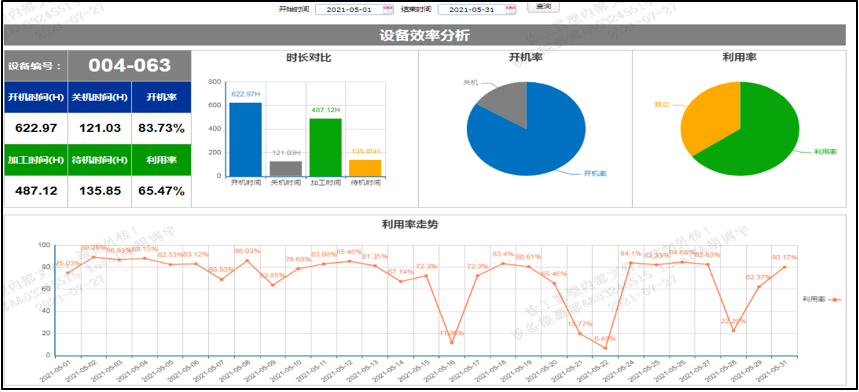Click the 62.37% data point on 2021-05-29
The height and width of the screenshot is (392, 859).
[x=759, y=286]
